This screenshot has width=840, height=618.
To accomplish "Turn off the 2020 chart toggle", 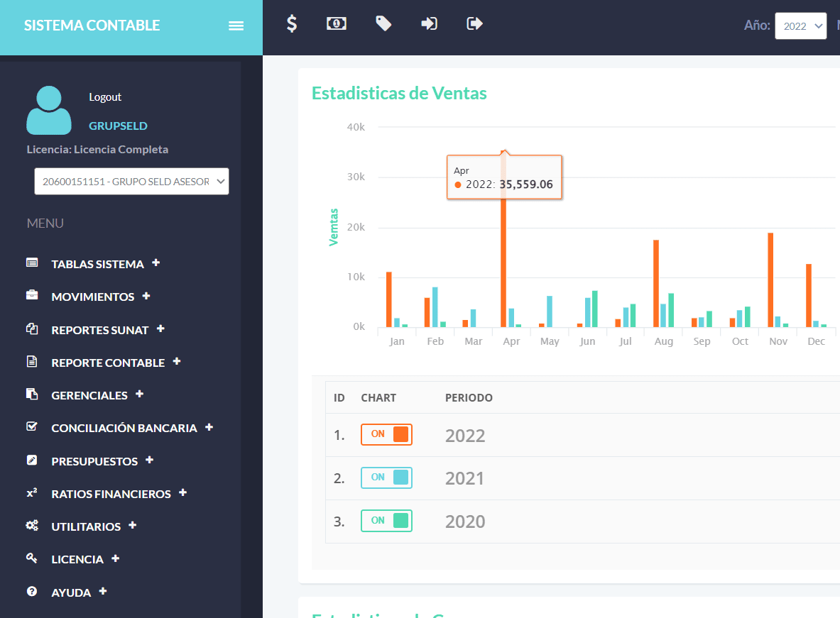I will 386,521.
